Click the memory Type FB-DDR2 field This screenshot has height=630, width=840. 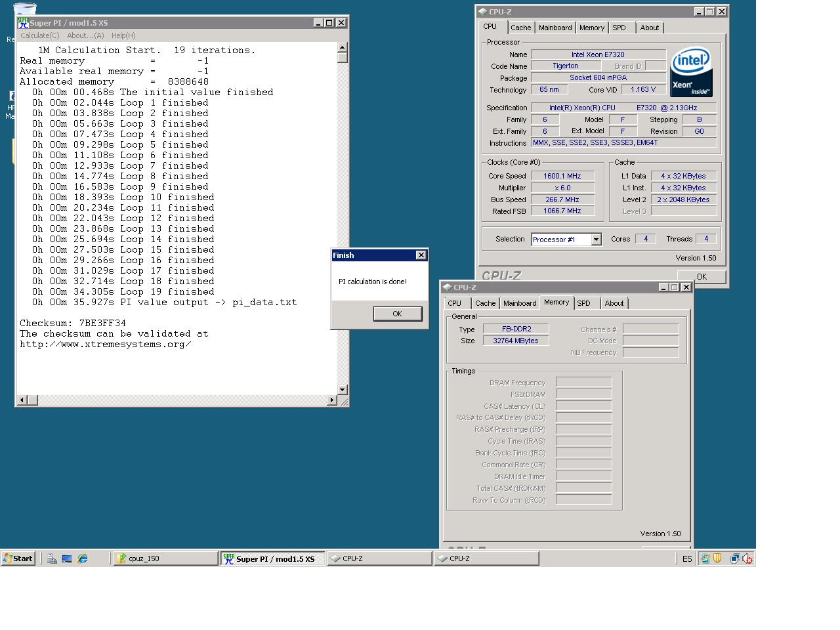[516, 329]
